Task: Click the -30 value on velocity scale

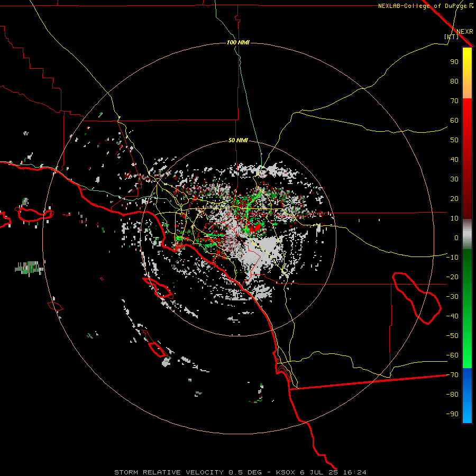Action: [x=452, y=296]
